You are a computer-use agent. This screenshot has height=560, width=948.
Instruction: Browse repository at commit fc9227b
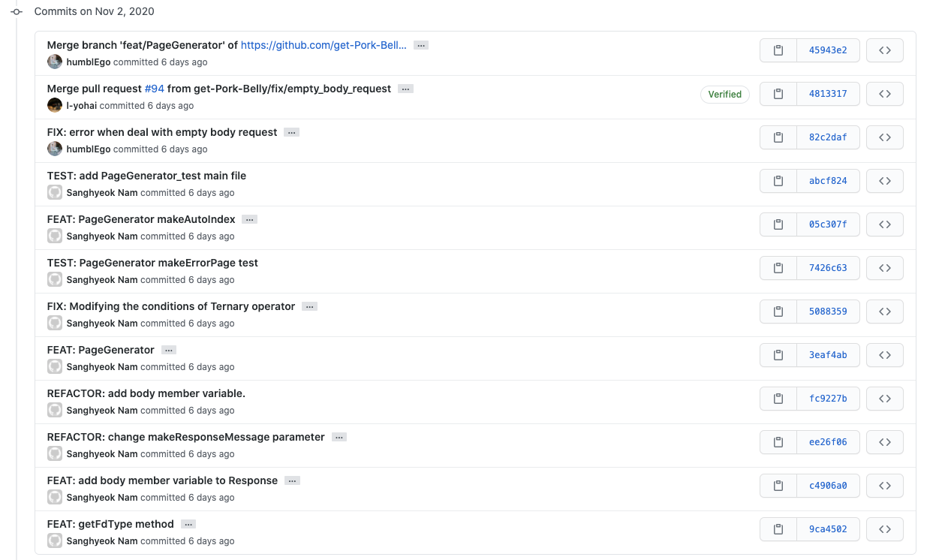884,399
